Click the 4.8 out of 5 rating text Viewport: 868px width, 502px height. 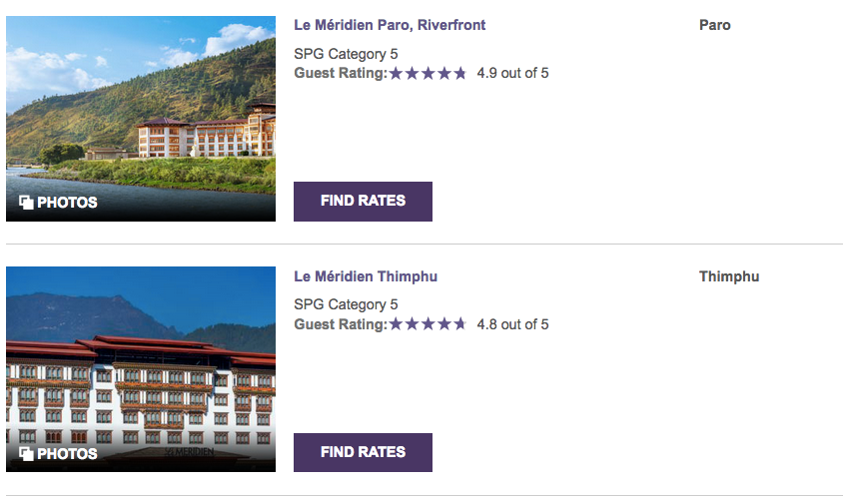click(512, 324)
